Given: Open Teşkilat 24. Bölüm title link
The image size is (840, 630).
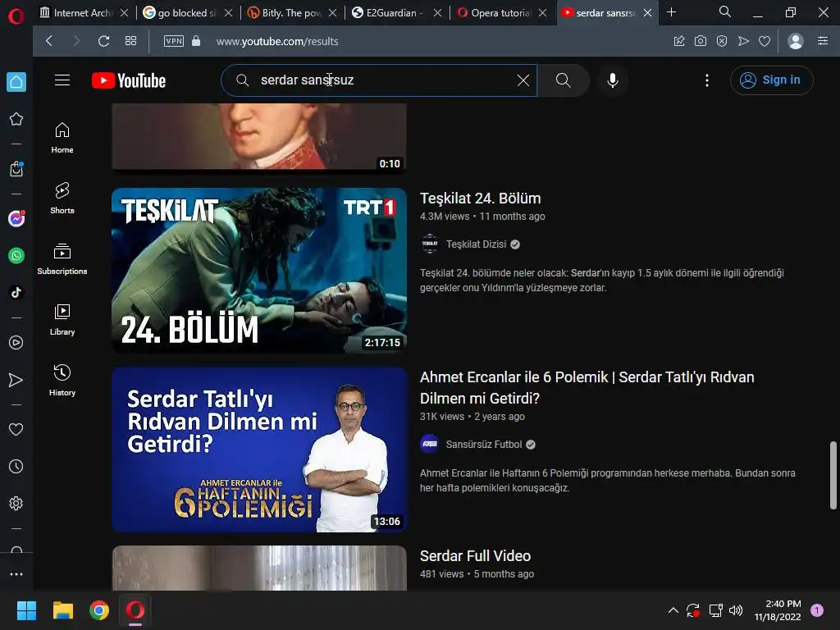Looking at the screenshot, I should point(481,199).
